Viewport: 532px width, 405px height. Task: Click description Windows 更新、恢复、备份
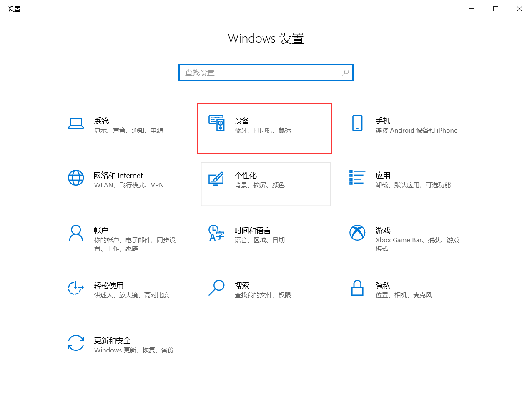[134, 350]
